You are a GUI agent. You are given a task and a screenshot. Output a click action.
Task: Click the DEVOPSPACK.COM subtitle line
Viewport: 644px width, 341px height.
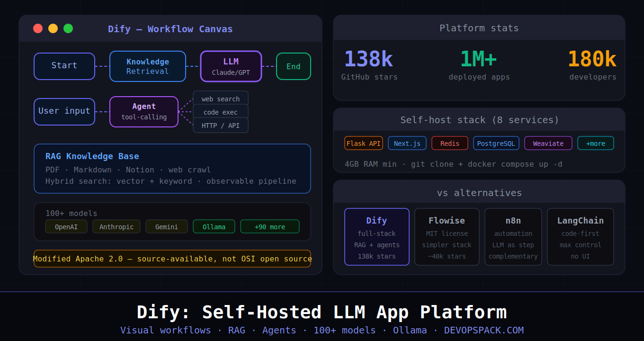pyautogui.click(x=322, y=330)
